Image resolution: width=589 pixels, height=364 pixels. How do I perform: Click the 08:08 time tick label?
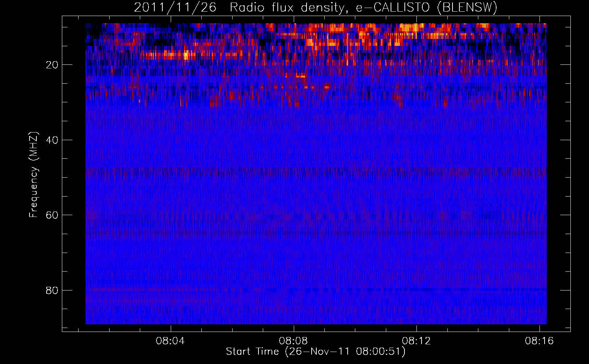(293, 341)
